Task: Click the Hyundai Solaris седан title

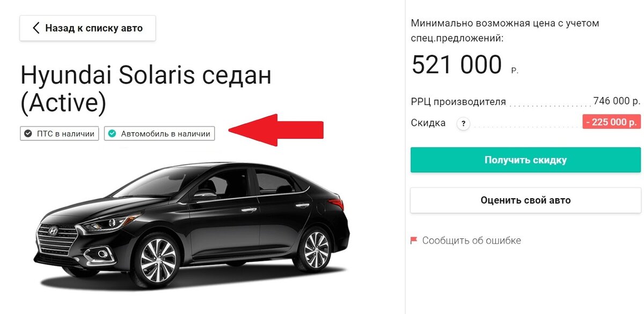Action: [x=146, y=89]
